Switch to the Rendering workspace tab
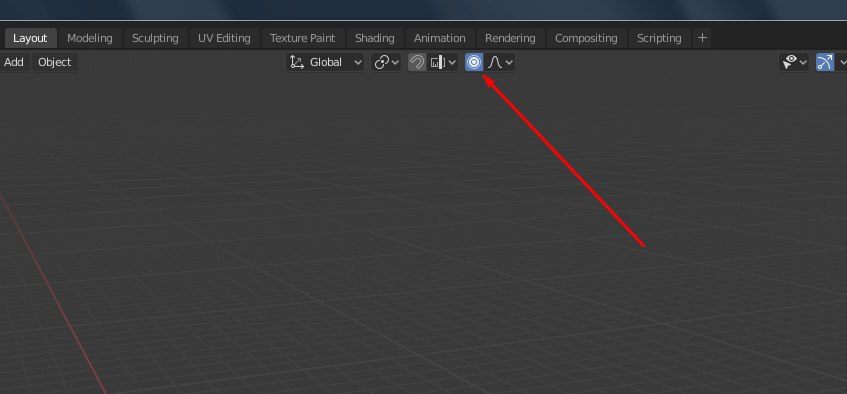Image resolution: width=847 pixels, height=394 pixels. click(x=510, y=38)
